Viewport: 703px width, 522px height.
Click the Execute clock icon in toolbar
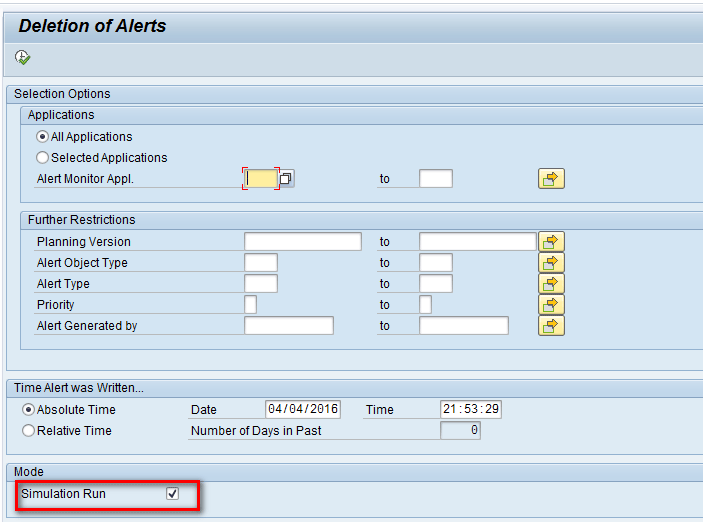[x=22, y=57]
